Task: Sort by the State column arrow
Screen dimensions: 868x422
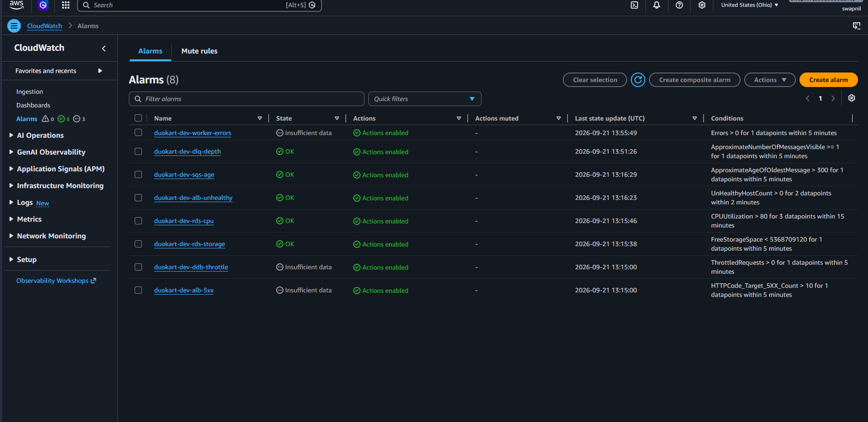Action: (337, 118)
